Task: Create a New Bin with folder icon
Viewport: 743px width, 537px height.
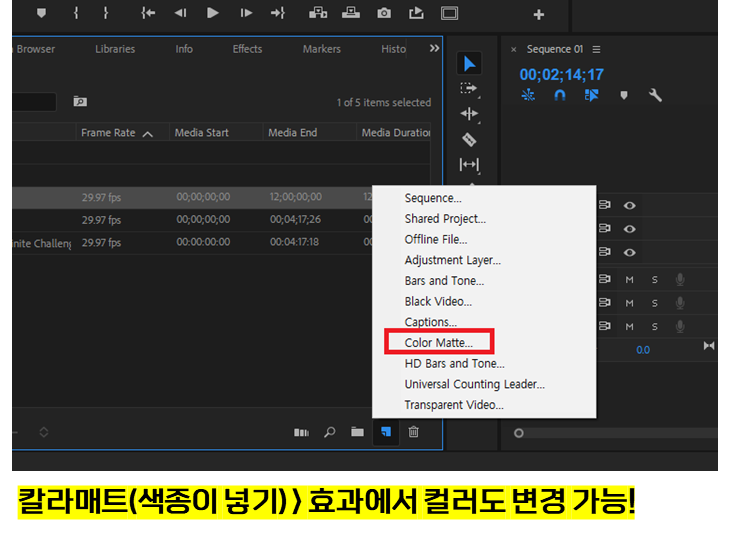Action: point(357,432)
